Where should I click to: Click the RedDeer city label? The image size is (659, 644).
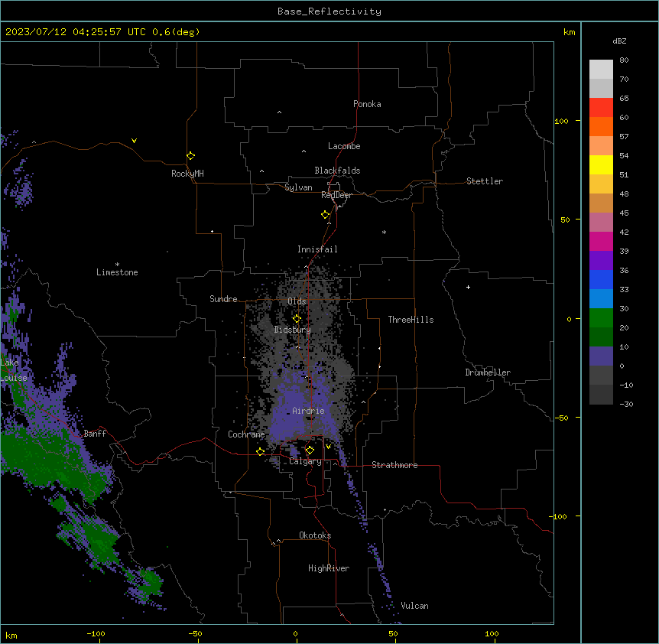point(336,195)
